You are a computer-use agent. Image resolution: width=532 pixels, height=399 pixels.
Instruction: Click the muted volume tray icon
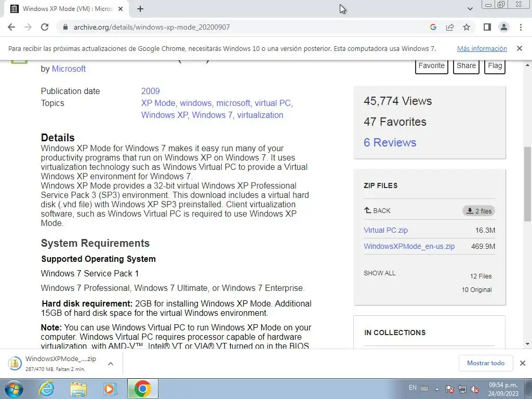click(475, 389)
